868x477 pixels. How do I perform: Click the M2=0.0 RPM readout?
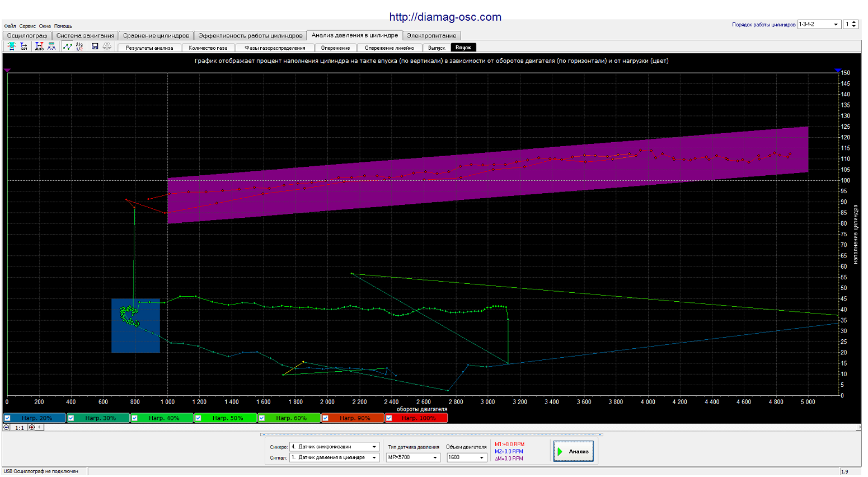[509, 451]
